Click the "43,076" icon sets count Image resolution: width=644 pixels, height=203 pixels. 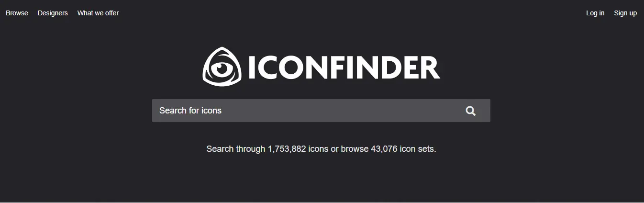[x=384, y=149]
